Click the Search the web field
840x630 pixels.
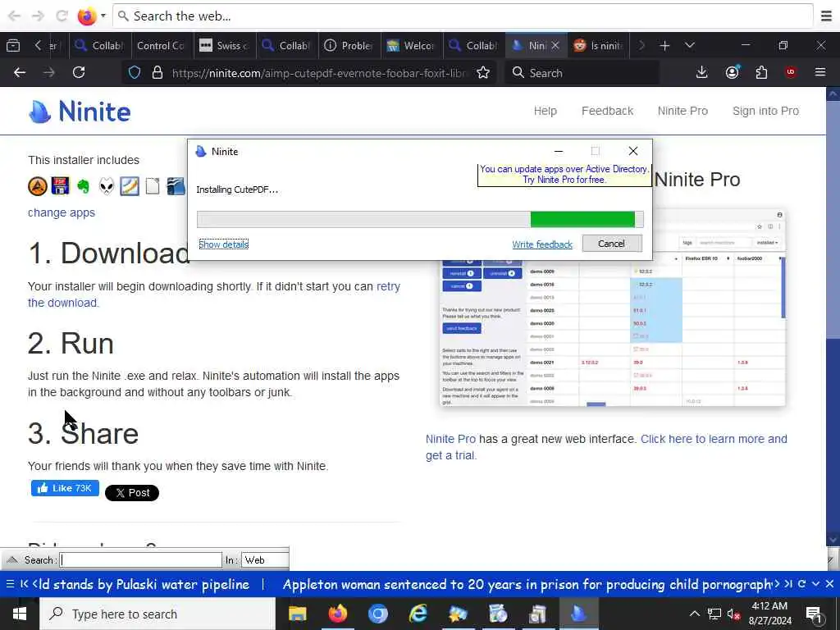[x=463, y=16]
